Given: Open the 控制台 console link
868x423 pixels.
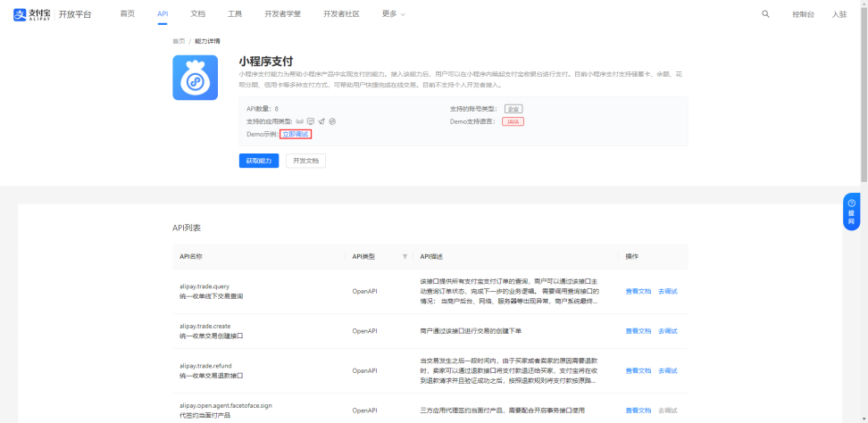Looking at the screenshot, I should tap(803, 15).
